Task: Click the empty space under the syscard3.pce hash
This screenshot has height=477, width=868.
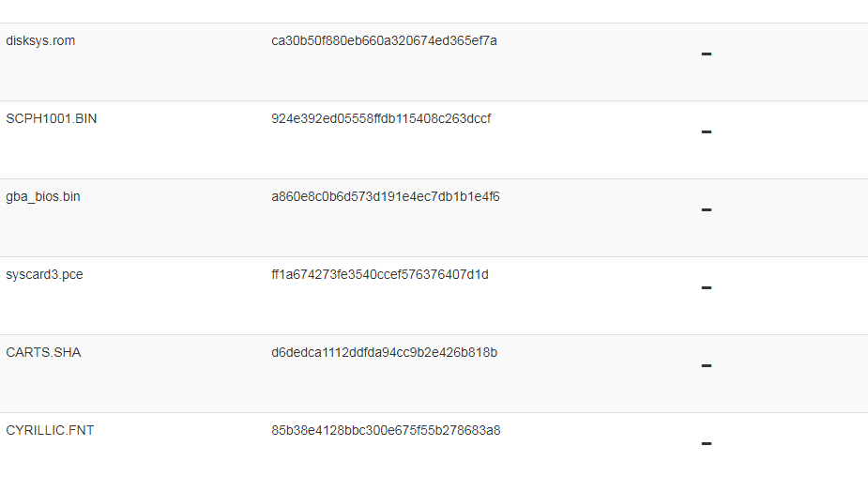Action: point(380,307)
